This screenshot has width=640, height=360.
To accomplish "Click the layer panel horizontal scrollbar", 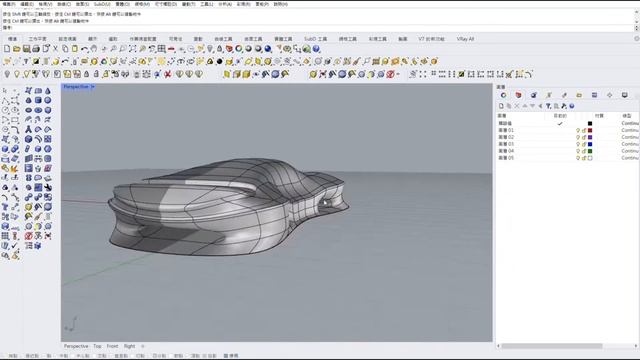I will click(551, 346).
